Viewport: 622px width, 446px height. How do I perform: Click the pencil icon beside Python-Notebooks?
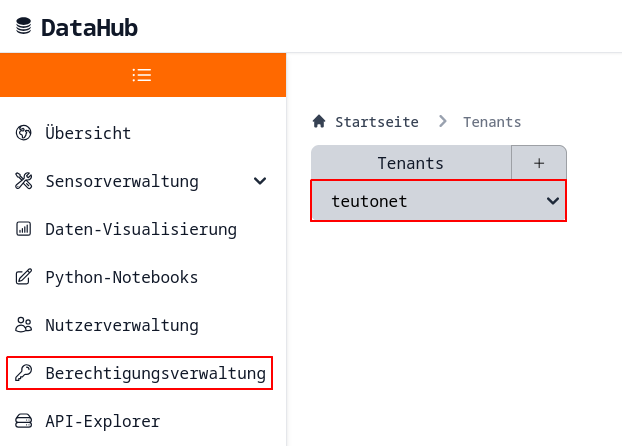[x=24, y=277]
